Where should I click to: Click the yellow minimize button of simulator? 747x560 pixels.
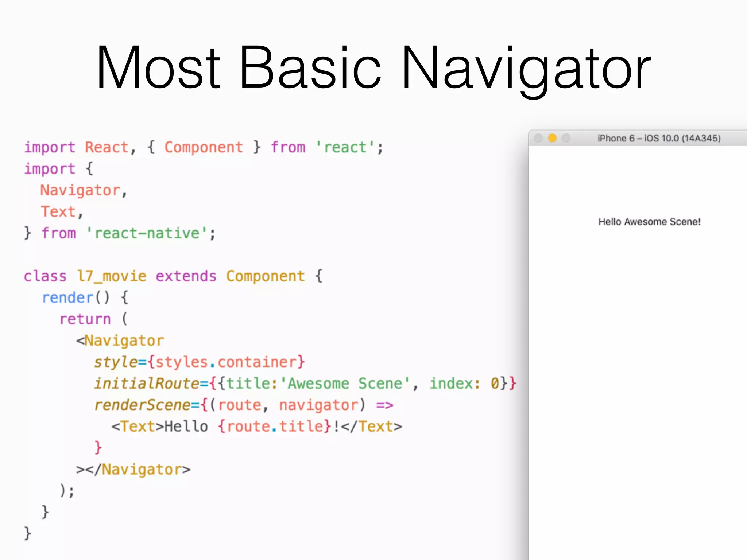click(x=552, y=138)
